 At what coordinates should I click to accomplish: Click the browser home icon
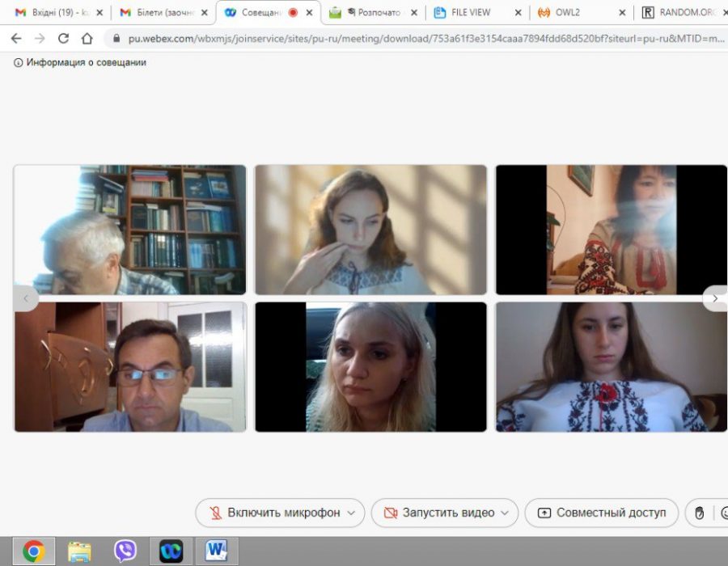(x=87, y=38)
